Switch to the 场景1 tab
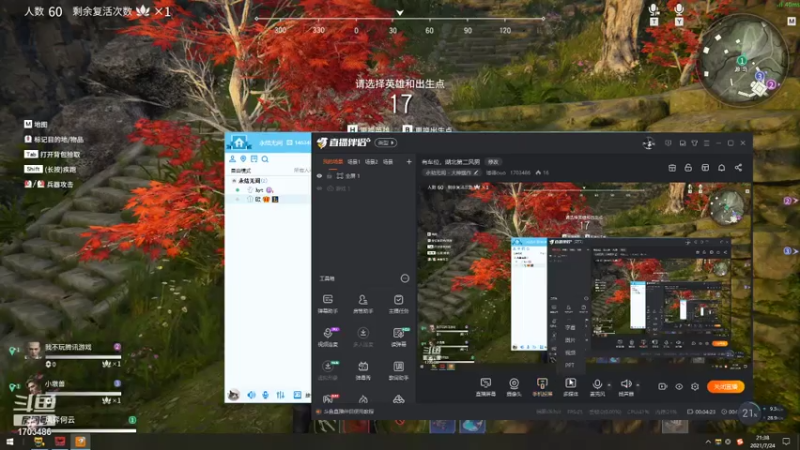Image resolution: width=800 pixels, height=450 pixels. (x=354, y=162)
